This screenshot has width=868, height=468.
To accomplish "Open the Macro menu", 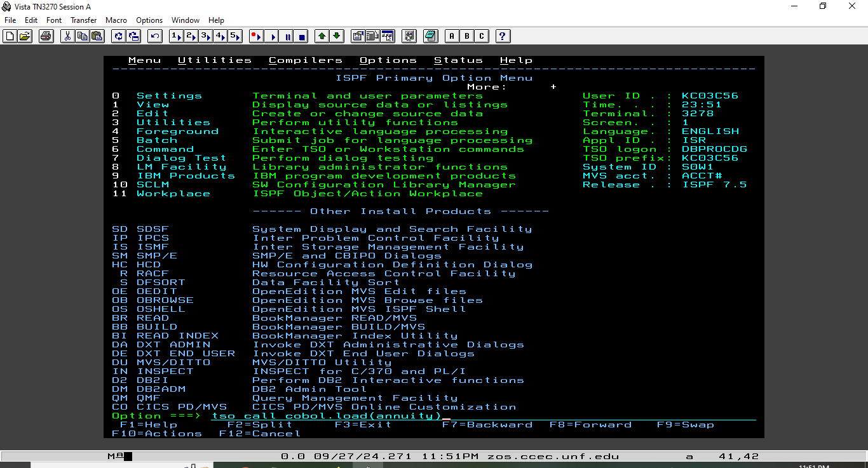I will pyautogui.click(x=116, y=20).
